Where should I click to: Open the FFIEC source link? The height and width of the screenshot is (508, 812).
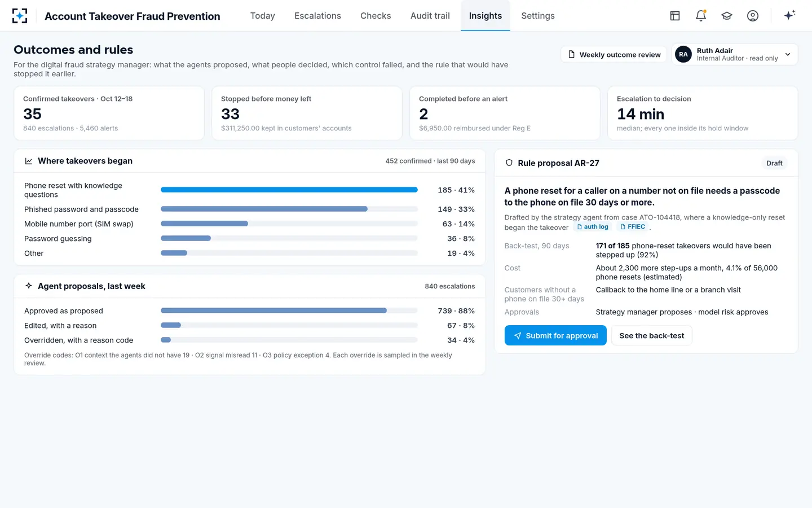tap(633, 227)
